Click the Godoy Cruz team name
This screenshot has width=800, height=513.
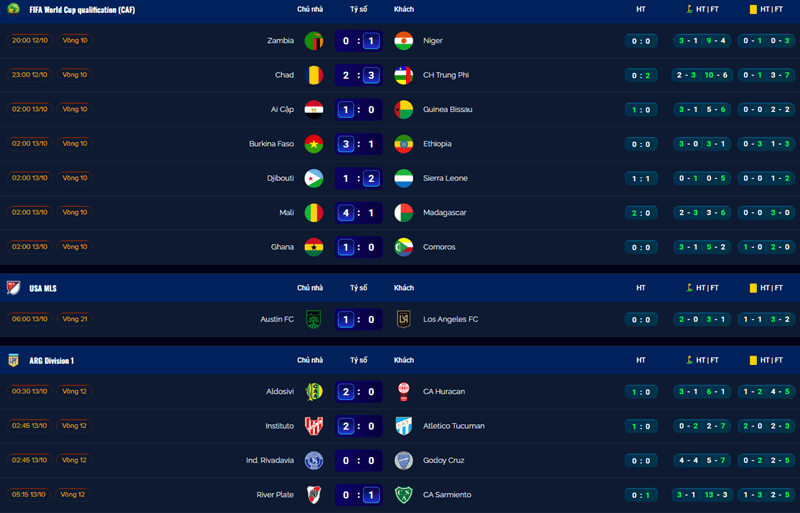coord(446,460)
